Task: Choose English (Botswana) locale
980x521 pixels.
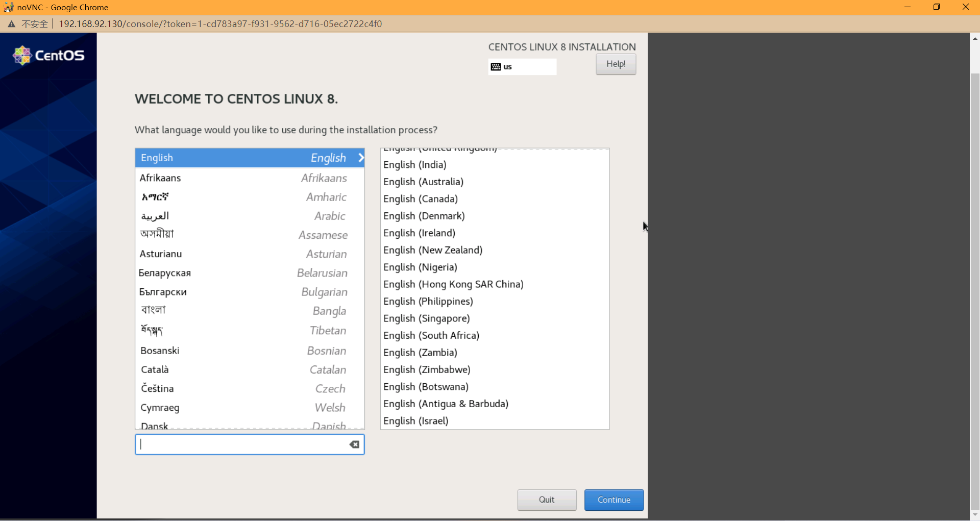Action: click(495, 387)
